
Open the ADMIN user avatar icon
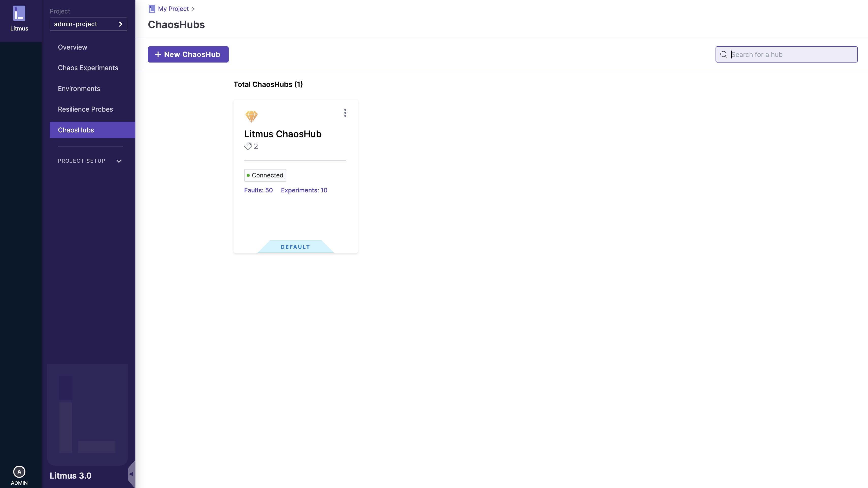tap(19, 471)
